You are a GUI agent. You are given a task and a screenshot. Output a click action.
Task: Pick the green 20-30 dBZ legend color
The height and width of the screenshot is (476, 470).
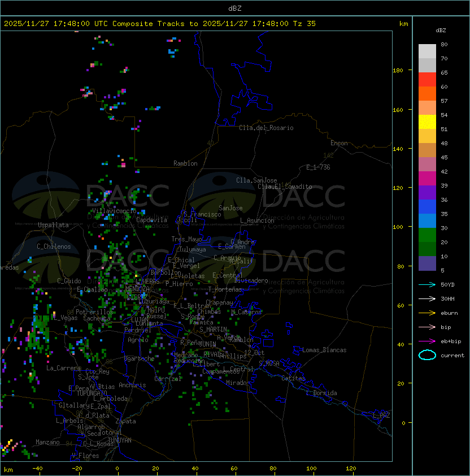427,235
